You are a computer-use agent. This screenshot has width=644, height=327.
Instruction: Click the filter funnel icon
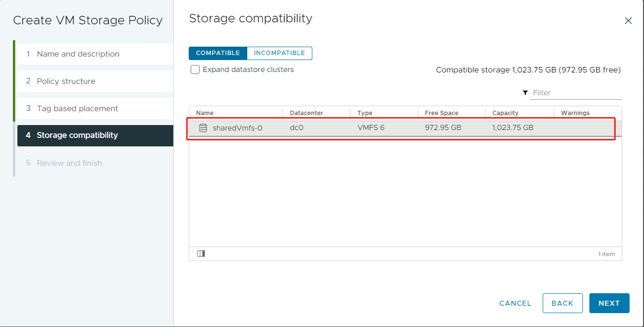point(525,93)
